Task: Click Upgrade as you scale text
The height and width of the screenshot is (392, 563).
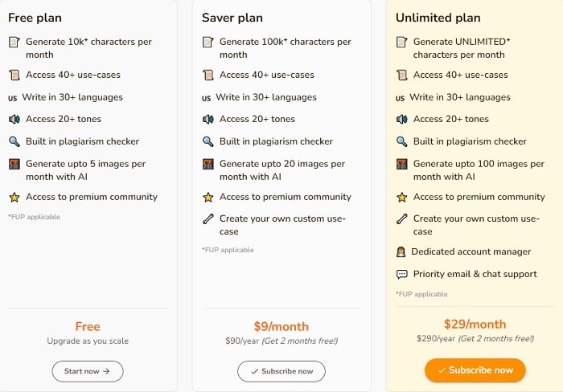Action: pyautogui.click(x=88, y=341)
